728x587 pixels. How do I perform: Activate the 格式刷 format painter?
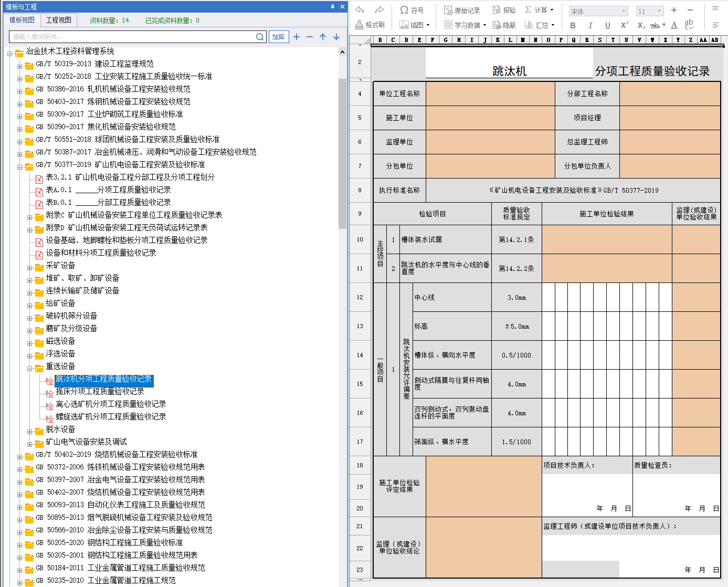coord(370,25)
